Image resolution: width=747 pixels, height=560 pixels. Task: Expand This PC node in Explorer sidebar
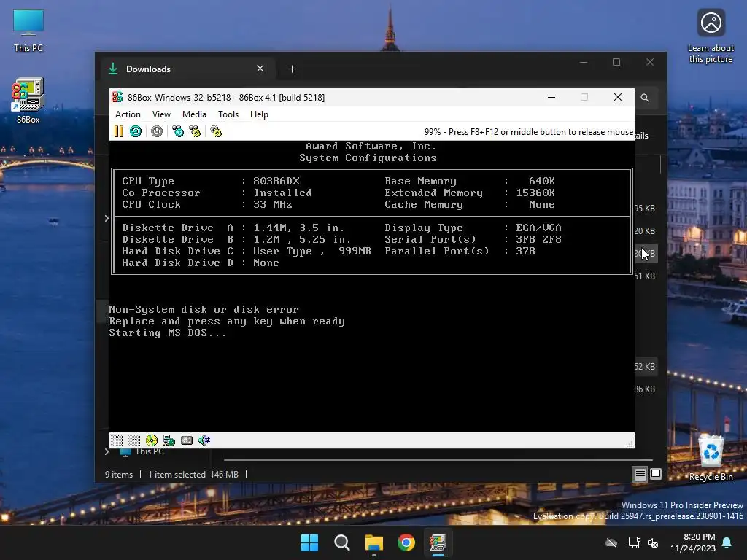coord(107,451)
